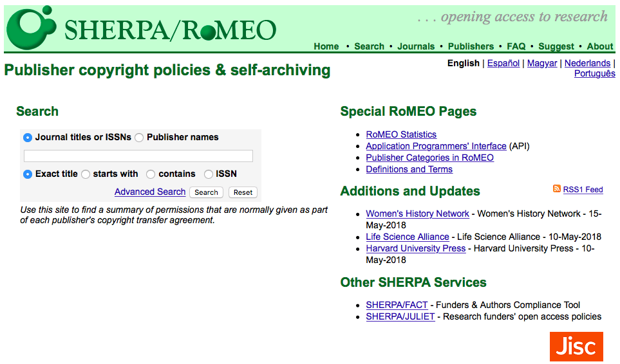Switch language to Español
Image resolution: width=620 pixels, height=364 pixels.
pos(503,63)
